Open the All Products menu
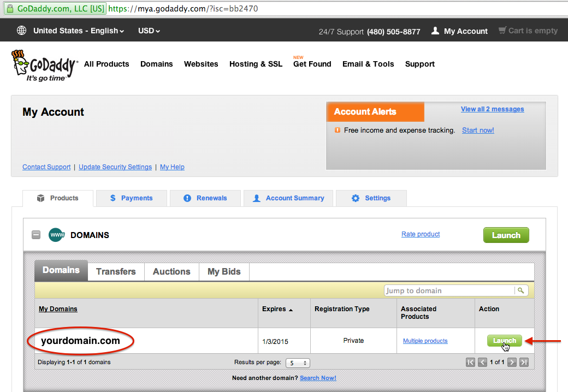Image resolution: width=568 pixels, height=392 pixels. pos(106,64)
